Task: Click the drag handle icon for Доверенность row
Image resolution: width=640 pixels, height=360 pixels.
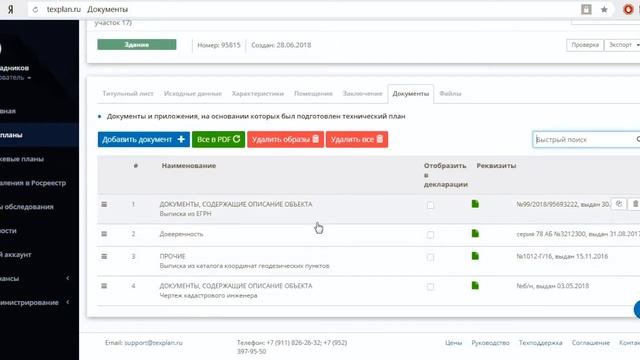Action: pyautogui.click(x=104, y=234)
